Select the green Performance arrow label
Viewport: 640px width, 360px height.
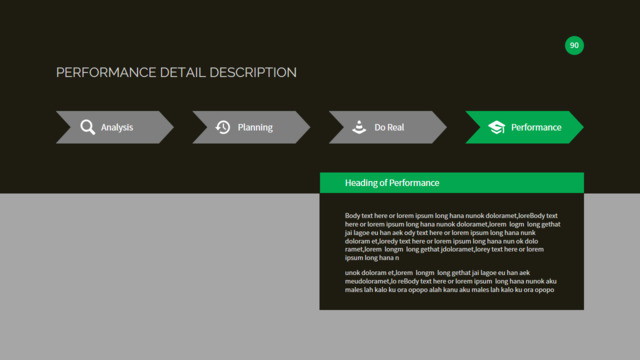tap(536, 127)
